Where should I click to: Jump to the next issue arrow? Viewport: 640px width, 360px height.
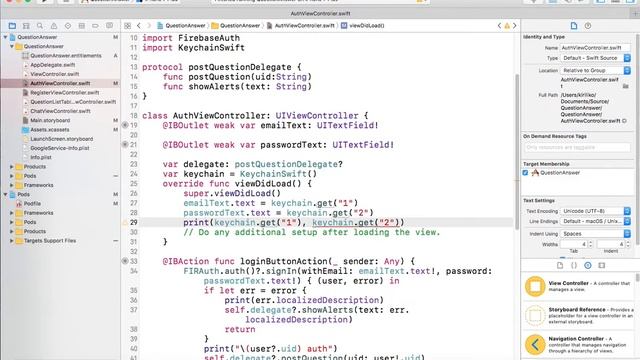514,26
